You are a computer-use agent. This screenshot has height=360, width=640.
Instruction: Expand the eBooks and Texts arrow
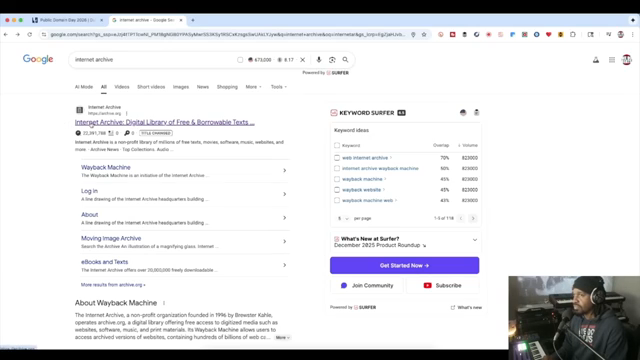[x=284, y=265]
